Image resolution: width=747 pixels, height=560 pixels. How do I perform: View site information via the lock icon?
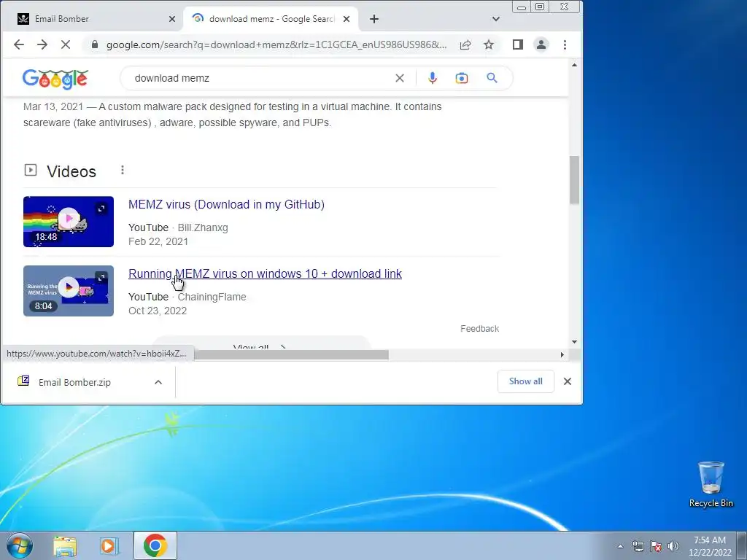click(95, 44)
